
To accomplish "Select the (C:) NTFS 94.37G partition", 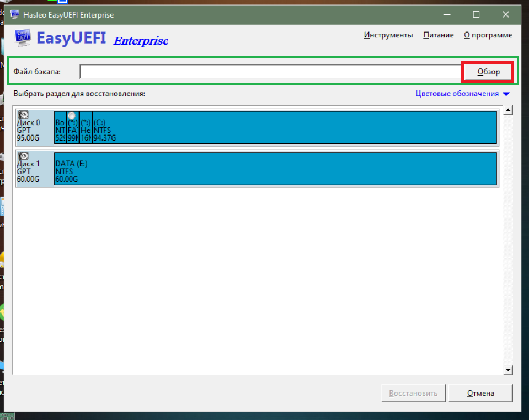I will 294,127.
